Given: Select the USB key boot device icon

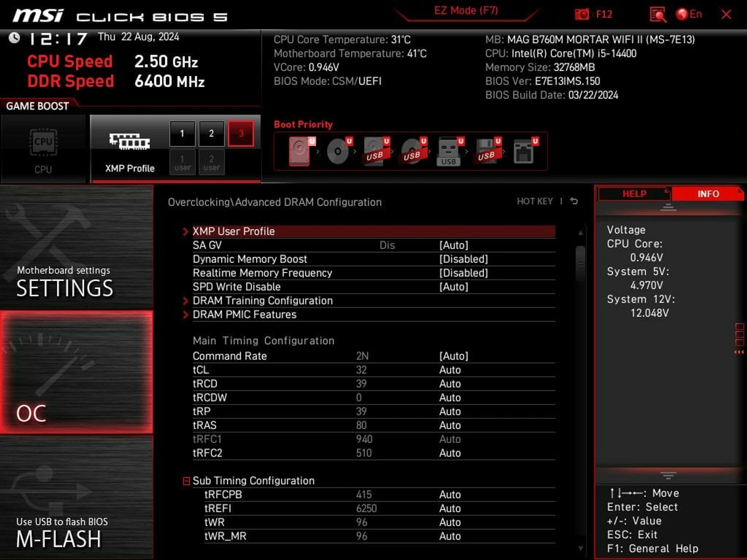Looking at the screenshot, I should 451,151.
